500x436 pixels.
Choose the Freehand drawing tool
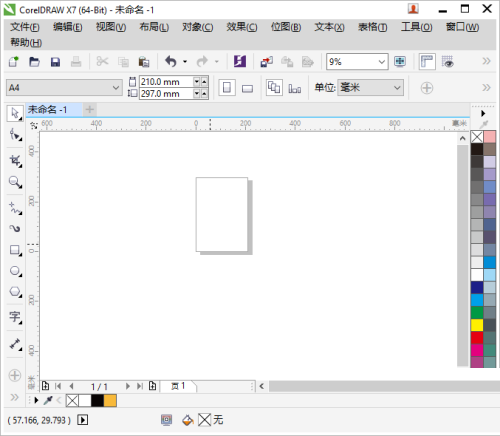pyautogui.click(x=15, y=208)
